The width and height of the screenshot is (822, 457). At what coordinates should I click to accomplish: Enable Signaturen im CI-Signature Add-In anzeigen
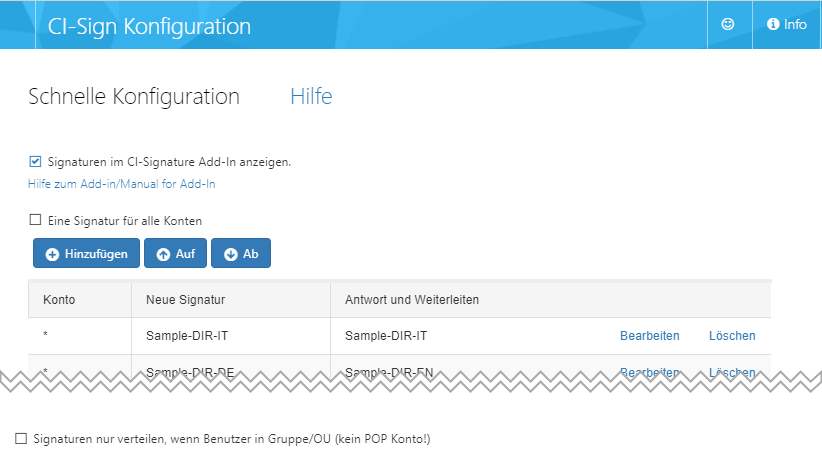click(x=35, y=161)
